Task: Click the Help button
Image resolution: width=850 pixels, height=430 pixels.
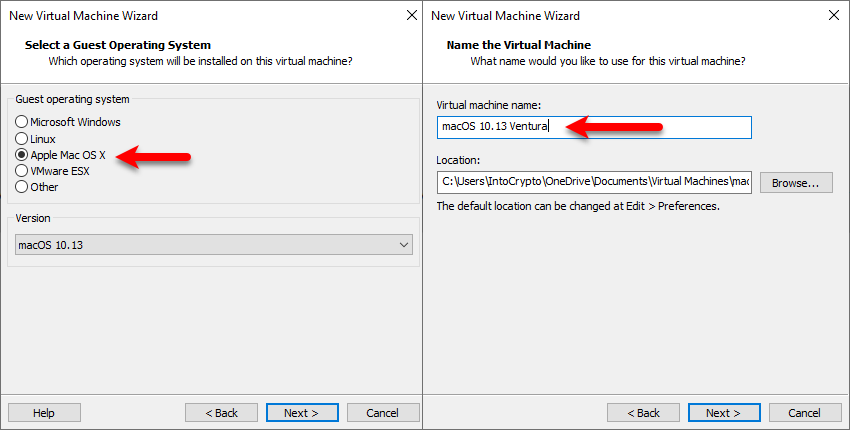Action: 44,413
